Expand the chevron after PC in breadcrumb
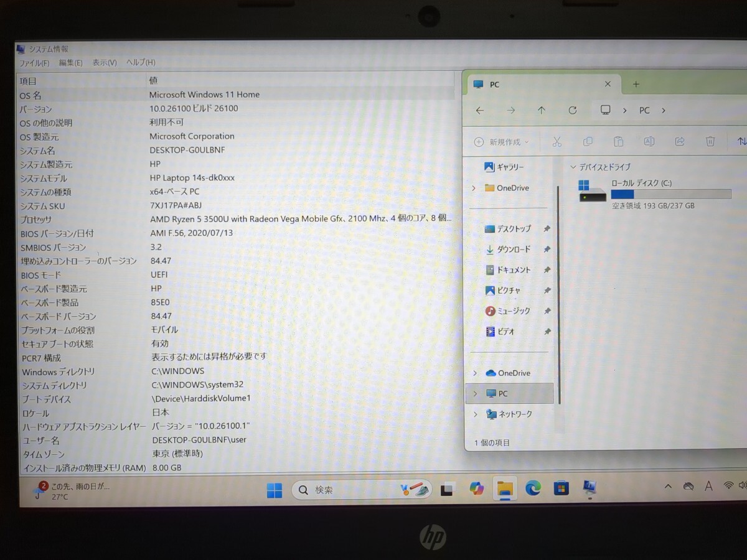The image size is (747, 560). (664, 110)
